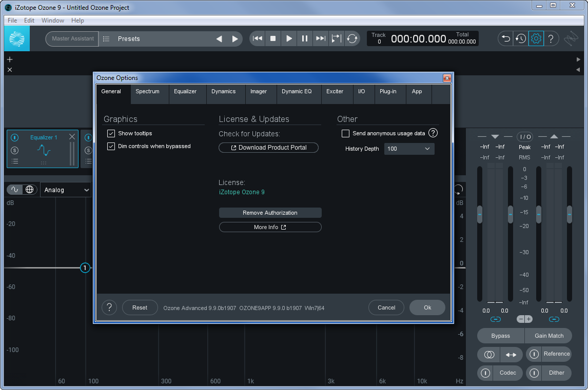Open the File menu

[x=12, y=20]
